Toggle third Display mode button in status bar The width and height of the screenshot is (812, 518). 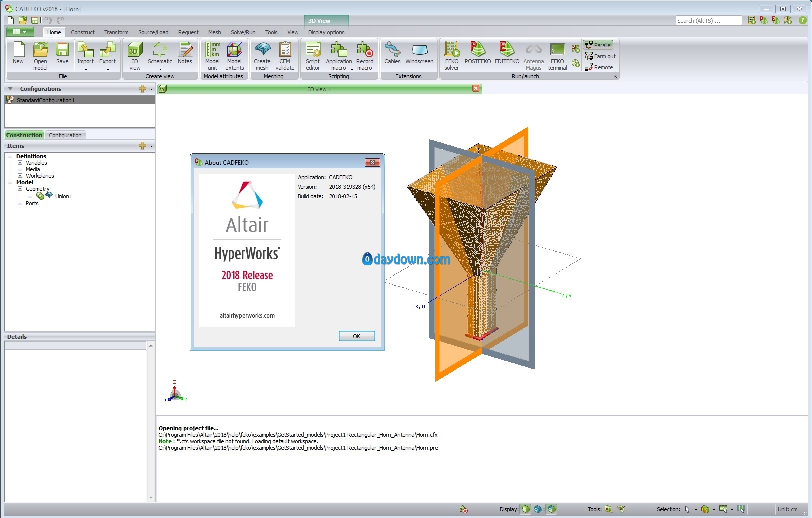pyautogui.click(x=551, y=509)
